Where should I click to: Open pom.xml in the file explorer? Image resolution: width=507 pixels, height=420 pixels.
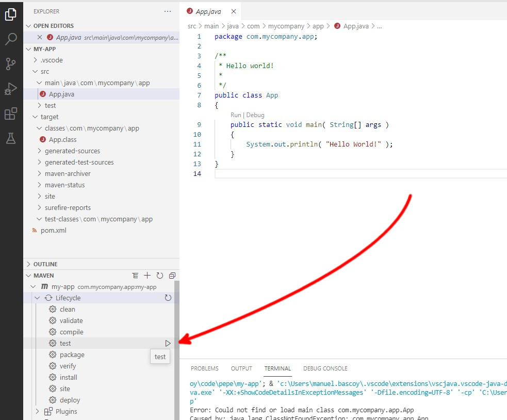tap(53, 230)
